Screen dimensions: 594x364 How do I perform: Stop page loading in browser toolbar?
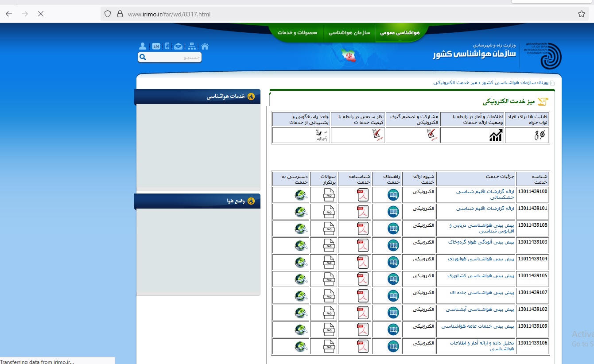coord(40,14)
